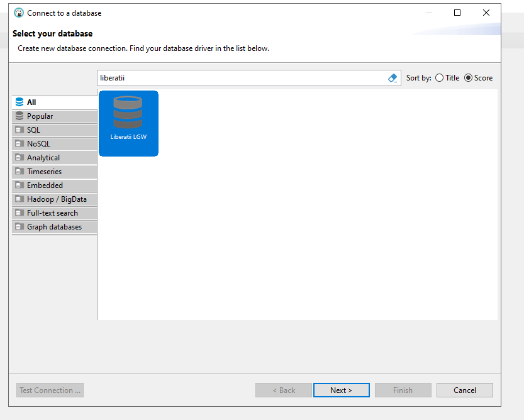Clear the search filter with eraser icon
524x420 pixels.
pyautogui.click(x=393, y=78)
